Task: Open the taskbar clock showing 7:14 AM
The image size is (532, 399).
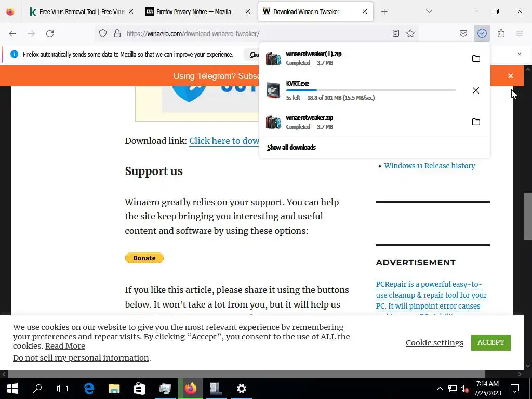Action: pos(487,389)
